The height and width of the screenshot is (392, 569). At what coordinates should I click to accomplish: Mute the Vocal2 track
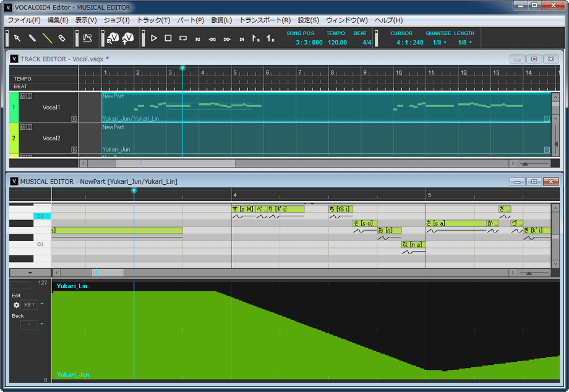22,127
